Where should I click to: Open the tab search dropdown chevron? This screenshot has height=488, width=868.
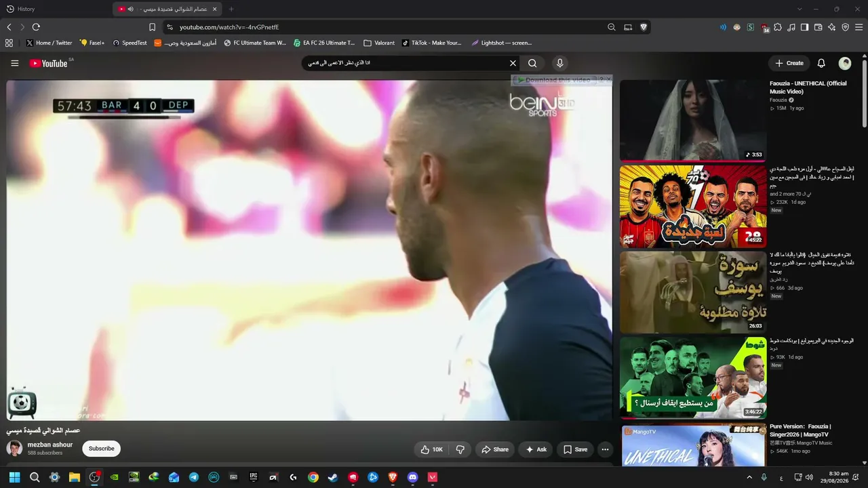click(800, 9)
